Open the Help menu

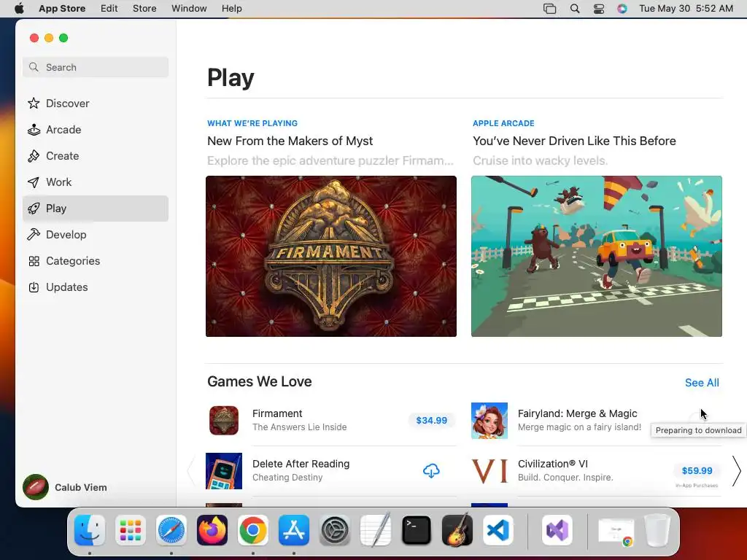pyautogui.click(x=231, y=9)
